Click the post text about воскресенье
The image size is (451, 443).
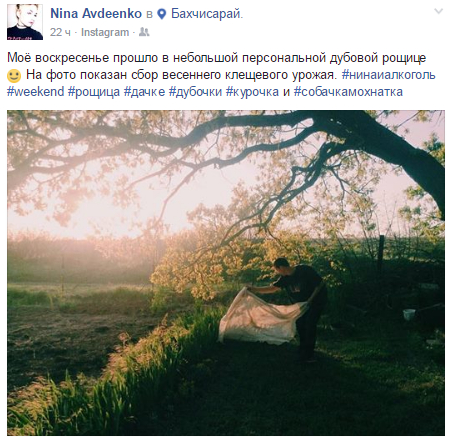216,58
